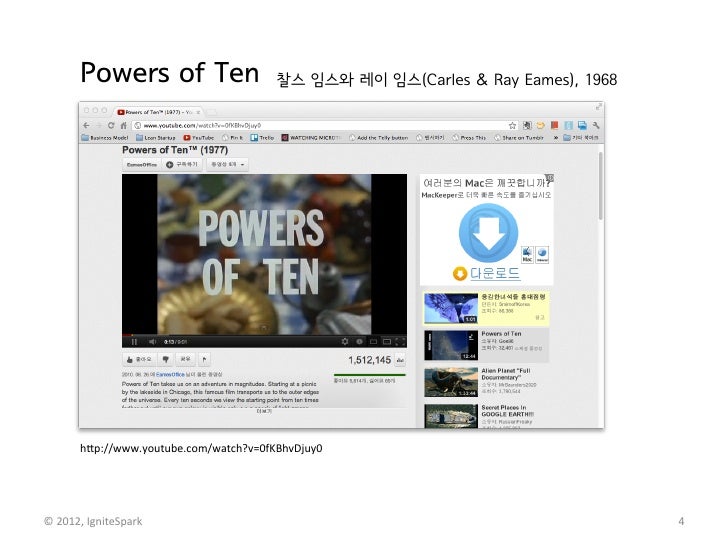Dislike the video with thumbs-down button
This screenshot has height=546, width=728.
[165, 359]
